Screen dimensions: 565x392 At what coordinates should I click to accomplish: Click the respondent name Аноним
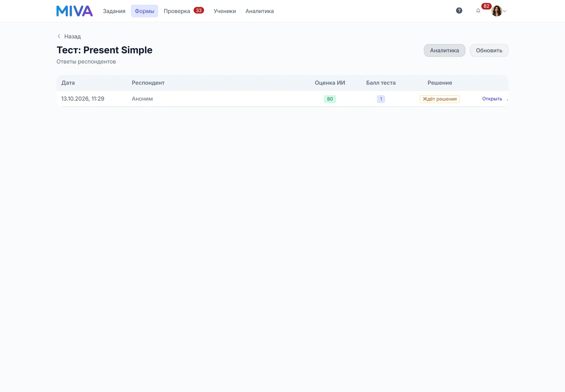[x=142, y=99]
